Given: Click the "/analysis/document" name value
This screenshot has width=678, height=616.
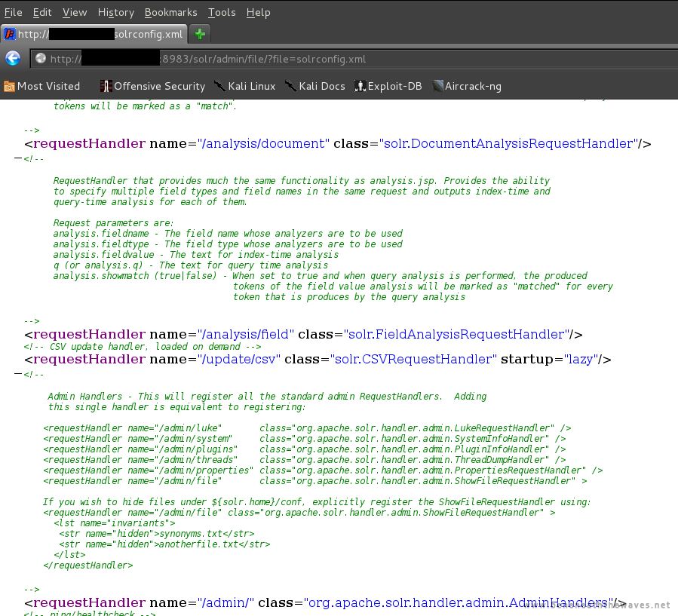Looking at the screenshot, I should pos(263,143).
